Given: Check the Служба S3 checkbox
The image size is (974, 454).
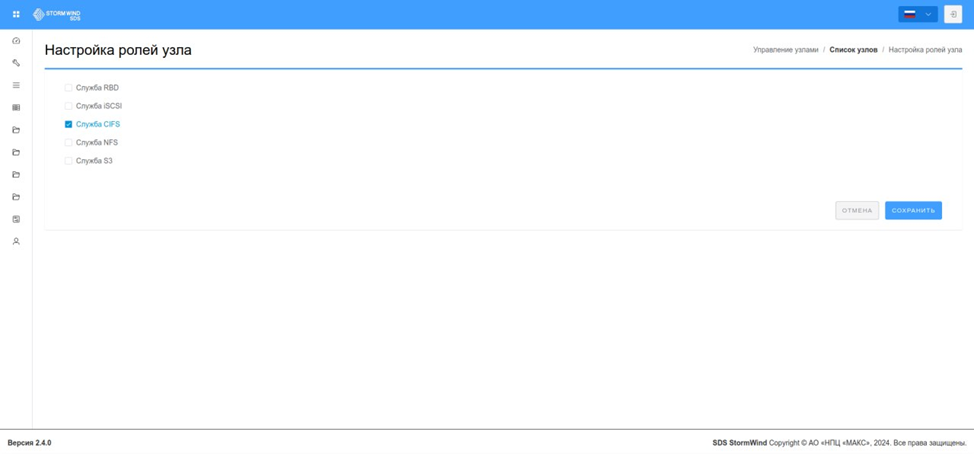Looking at the screenshot, I should click(68, 161).
